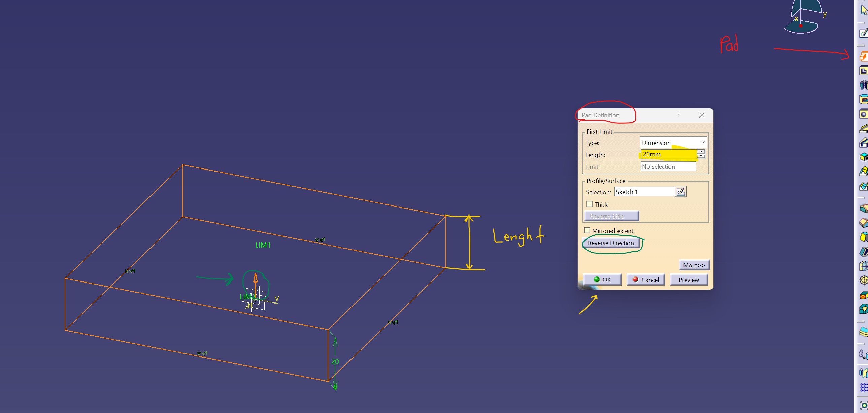Expand dialog with More>> button
The image size is (868, 413).
694,265
